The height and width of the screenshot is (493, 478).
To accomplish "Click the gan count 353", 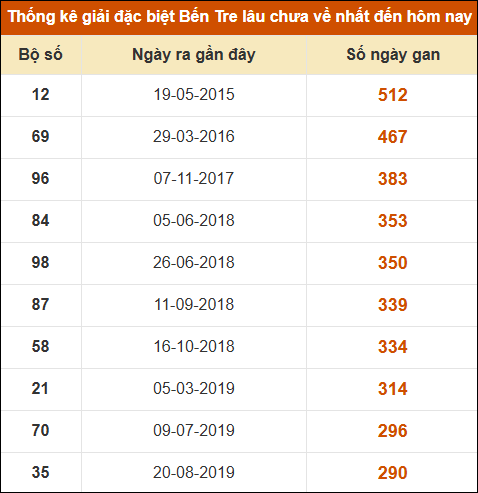I will (393, 221).
